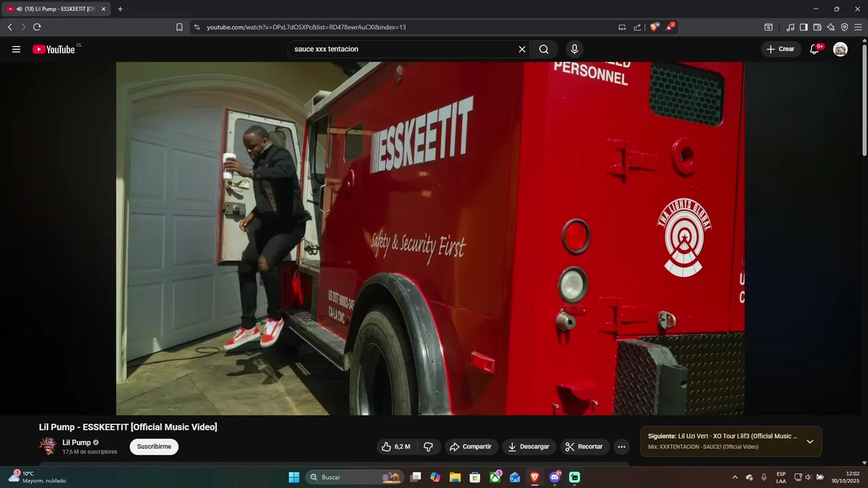The width and height of the screenshot is (868, 488).
Task: Go to the YouTube home logo
Action: (54, 49)
